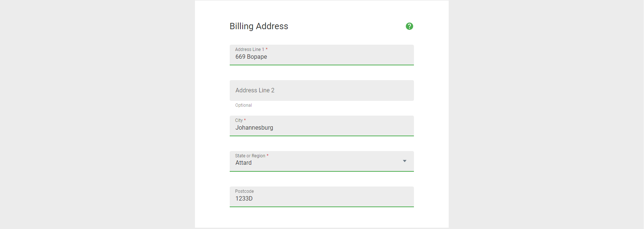Image resolution: width=644 pixels, height=229 pixels.
Task: Click the Address Line 2 placeholder text
Action: click(x=255, y=90)
